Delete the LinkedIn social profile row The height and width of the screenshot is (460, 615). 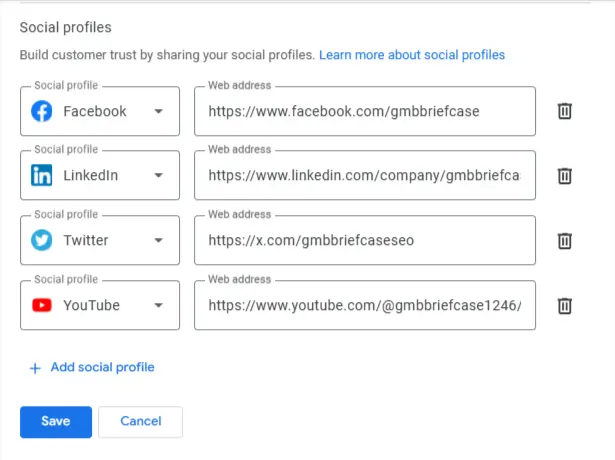(564, 175)
